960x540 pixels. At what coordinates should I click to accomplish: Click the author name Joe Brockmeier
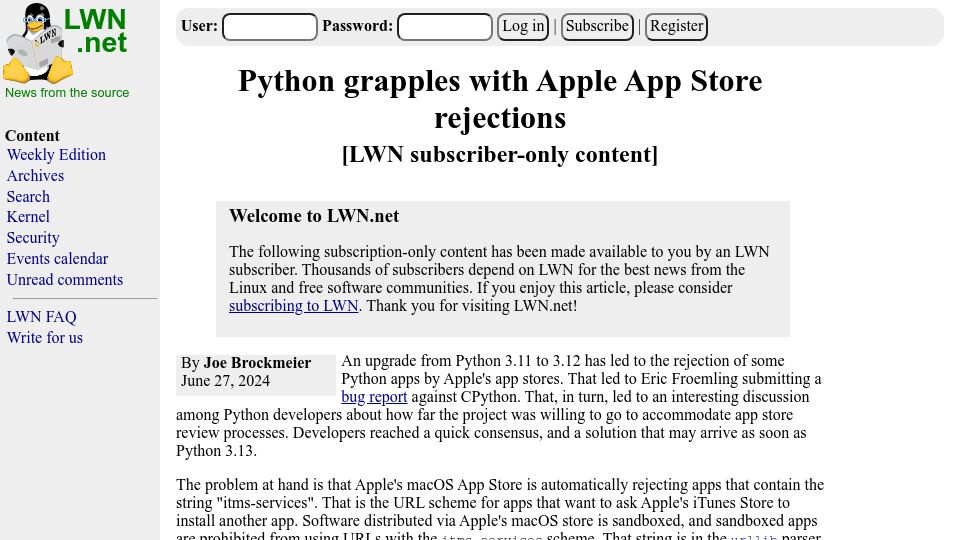257,363
